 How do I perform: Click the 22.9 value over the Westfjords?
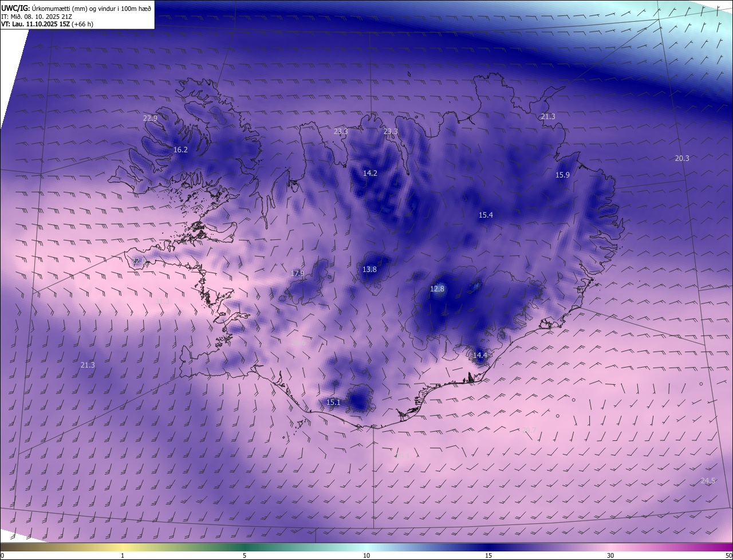[150, 118]
